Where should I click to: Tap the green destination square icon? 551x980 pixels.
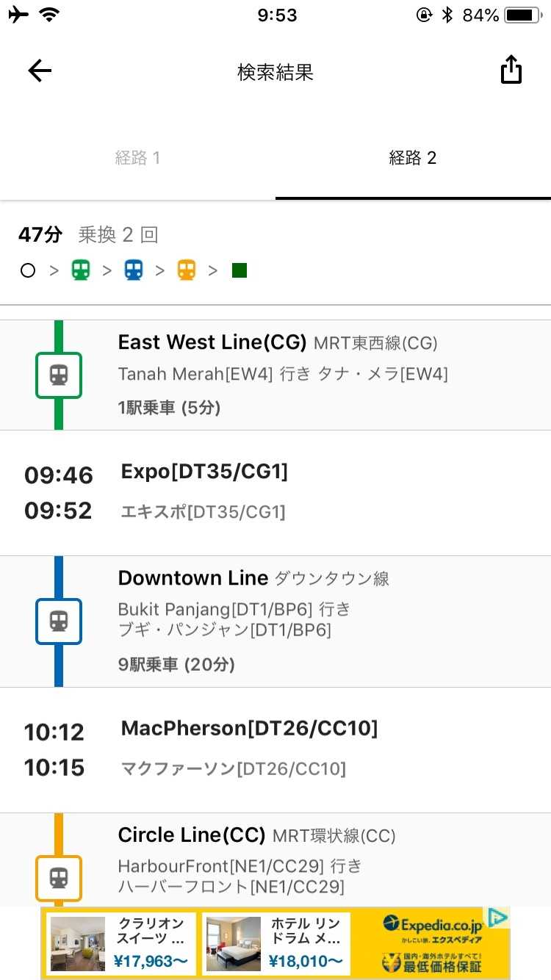[240, 270]
